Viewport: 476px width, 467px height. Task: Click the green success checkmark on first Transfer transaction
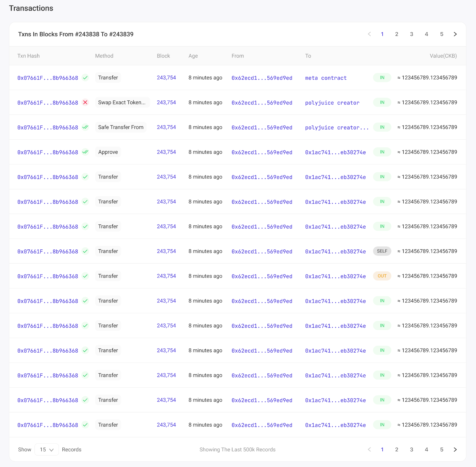coord(85,78)
